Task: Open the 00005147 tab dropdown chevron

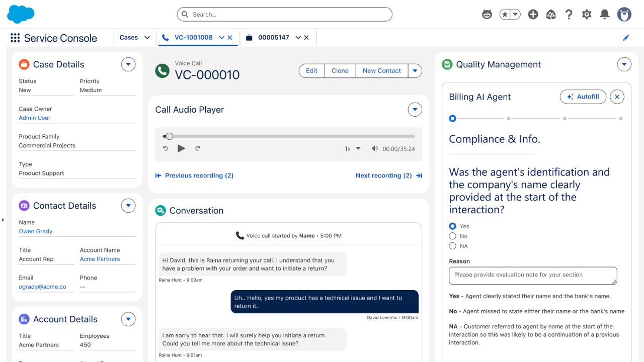Action: [298, 38]
